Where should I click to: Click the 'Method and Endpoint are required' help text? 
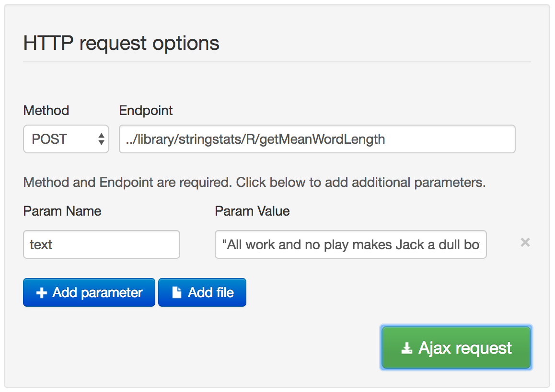(x=254, y=183)
